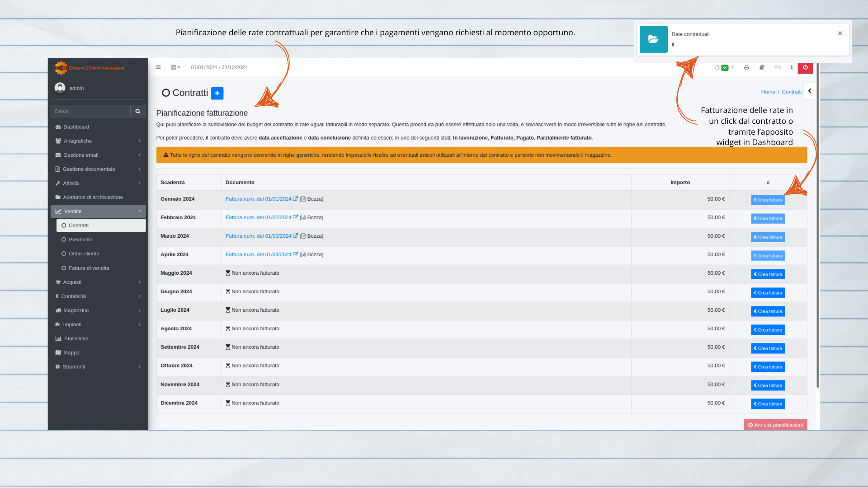Image resolution: width=868 pixels, height=488 pixels.
Task: Open Mappa in the sidebar
Action: 98,352
